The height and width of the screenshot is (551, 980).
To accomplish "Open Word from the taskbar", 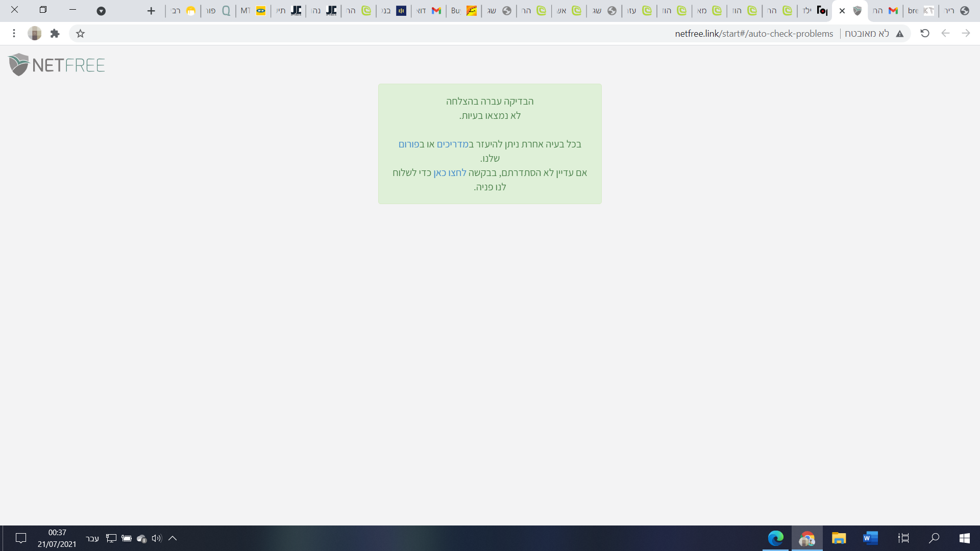I will (x=870, y=538).
